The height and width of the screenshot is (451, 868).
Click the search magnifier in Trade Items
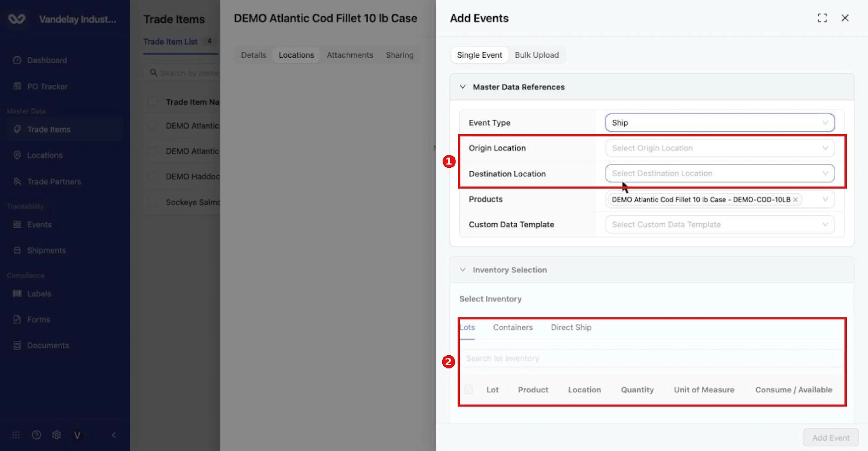[x=153, y=73]
